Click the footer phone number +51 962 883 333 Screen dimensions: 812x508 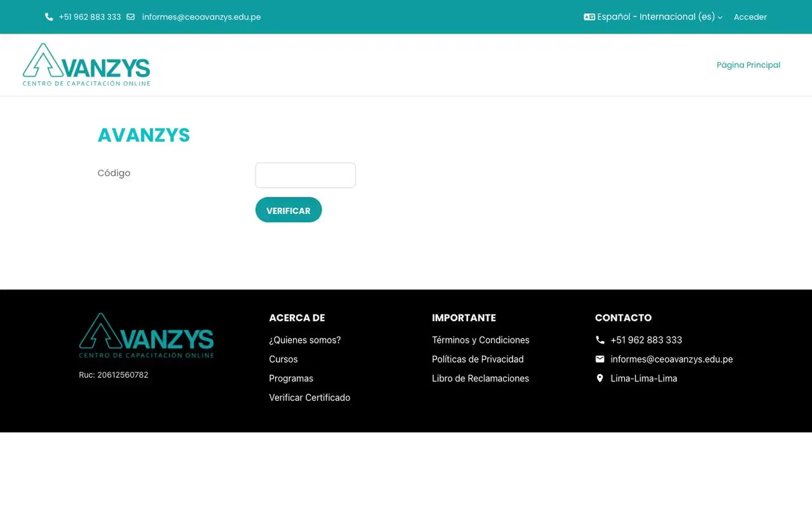click(x=646, y=340)
